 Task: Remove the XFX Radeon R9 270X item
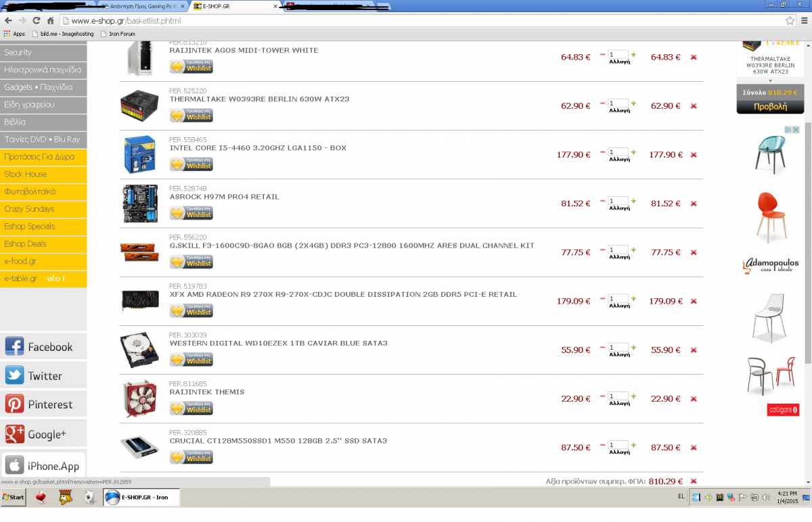(x=694, y=302)
